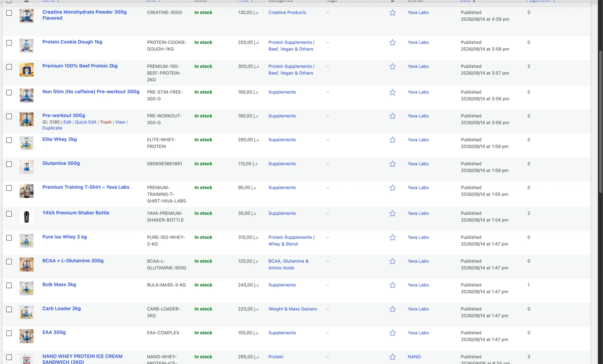Check the EAA 300g row checkbox

[9, 333]
